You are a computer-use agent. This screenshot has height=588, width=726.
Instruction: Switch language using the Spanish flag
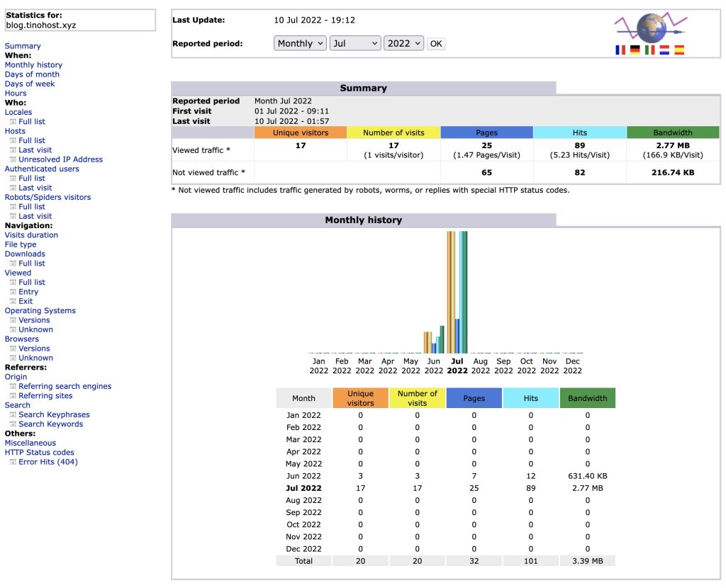coord(679,50)
